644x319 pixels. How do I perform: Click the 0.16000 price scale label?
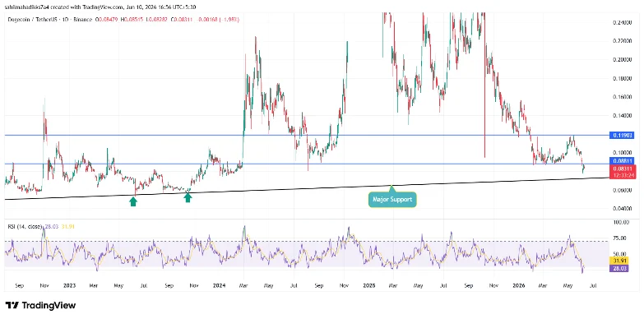622,97
